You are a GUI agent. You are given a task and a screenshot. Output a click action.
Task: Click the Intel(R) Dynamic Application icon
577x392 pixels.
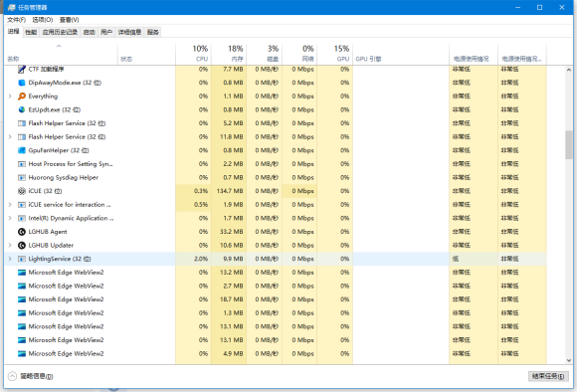click(22, 218)
